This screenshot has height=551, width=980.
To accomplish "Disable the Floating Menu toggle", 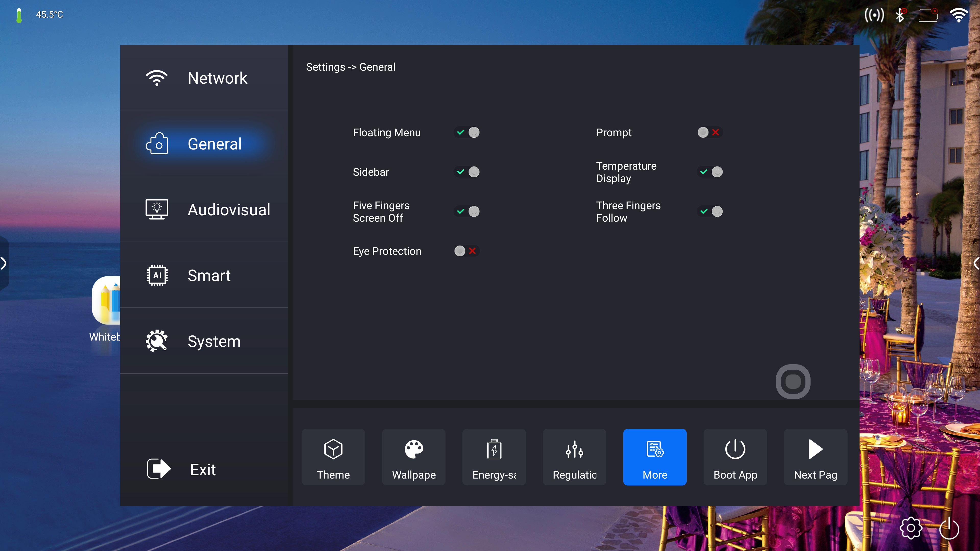I will click(x=467, y=132).
